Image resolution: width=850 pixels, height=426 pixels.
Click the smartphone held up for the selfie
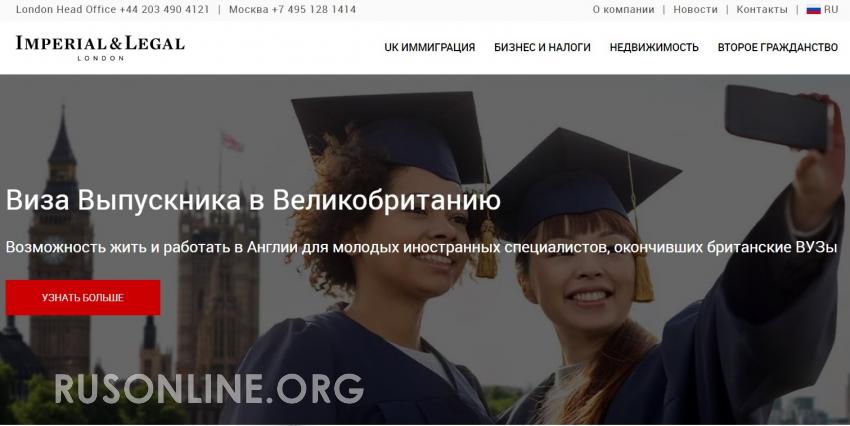pyautogui.click(x=776, y=118)
